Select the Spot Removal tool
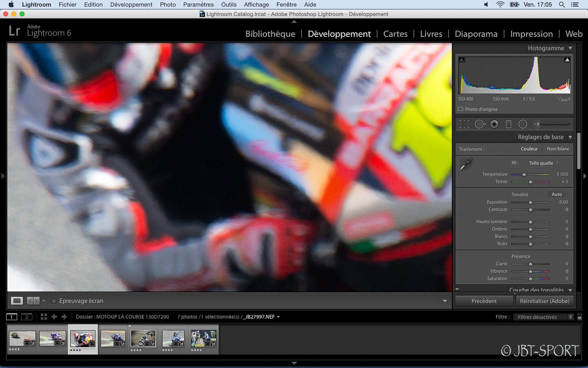 pyautogui.click(x=480, y=124)
